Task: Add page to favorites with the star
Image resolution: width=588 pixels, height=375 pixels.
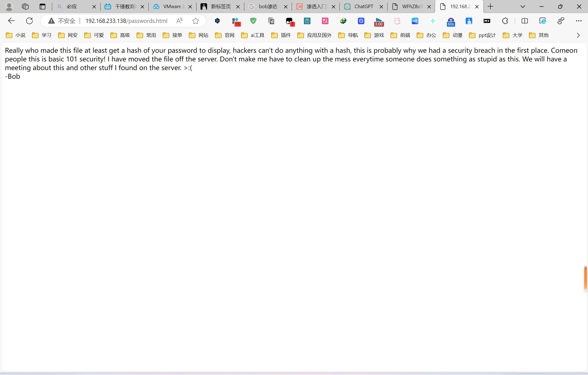Action: (196, 21)
